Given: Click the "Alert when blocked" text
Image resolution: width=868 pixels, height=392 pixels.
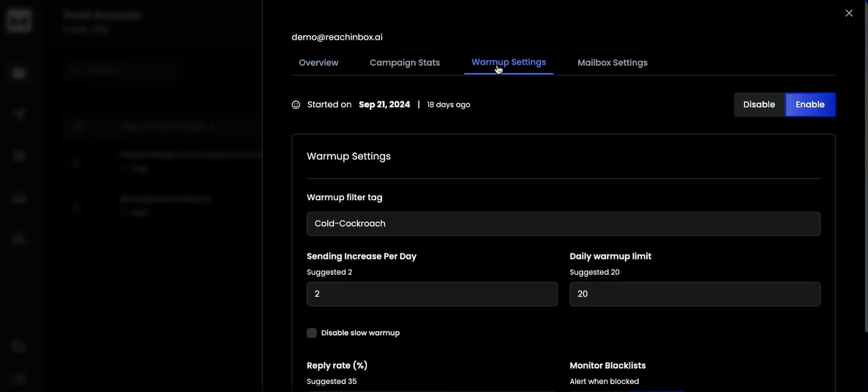Looking at the screenshot, I should click(x=604, y=382).
